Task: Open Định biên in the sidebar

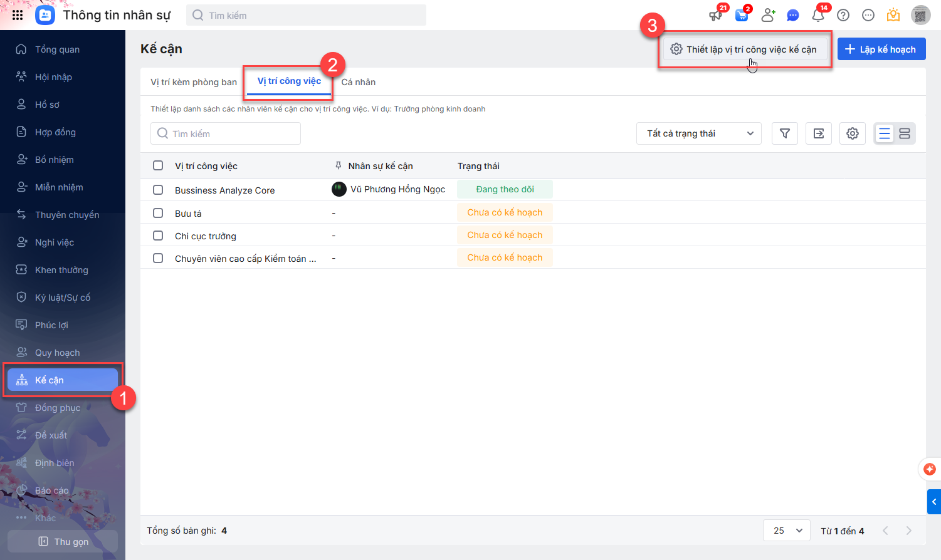Action: (63, 463)
